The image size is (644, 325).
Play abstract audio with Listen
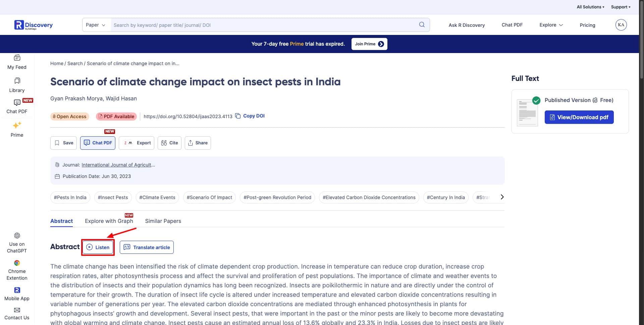(x=98, y=247)
